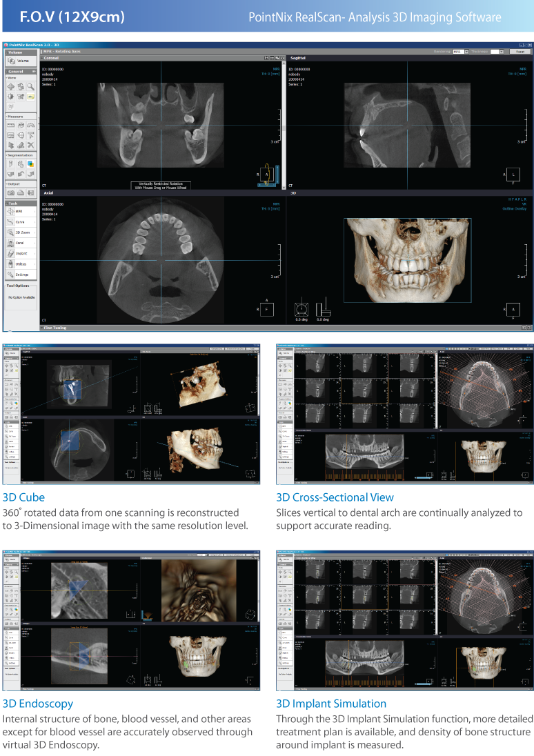Click the protractor angle tool in the Measure group
Image resolution: width=534 pixels, height=756 pixels.
(x=30, y=126)
